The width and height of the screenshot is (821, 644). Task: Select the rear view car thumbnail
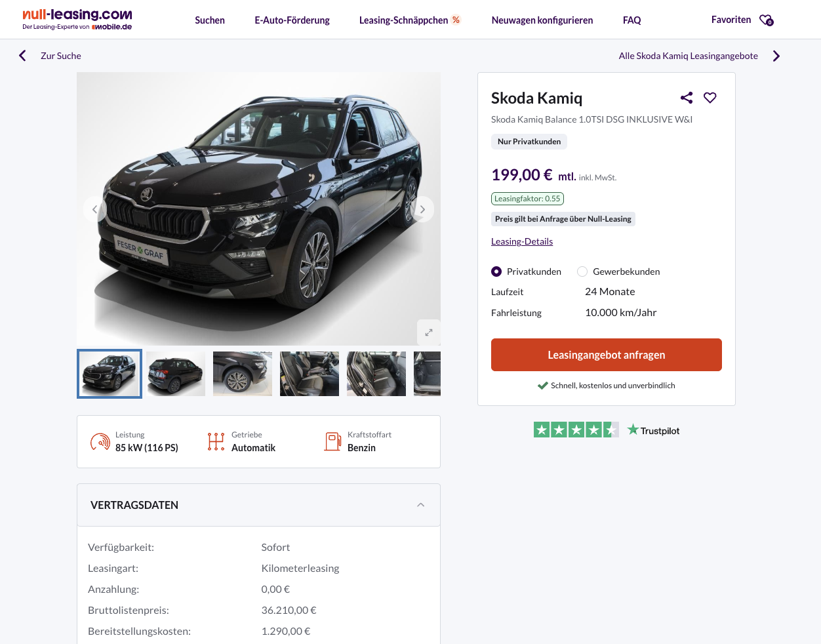[x=176, y=374]
